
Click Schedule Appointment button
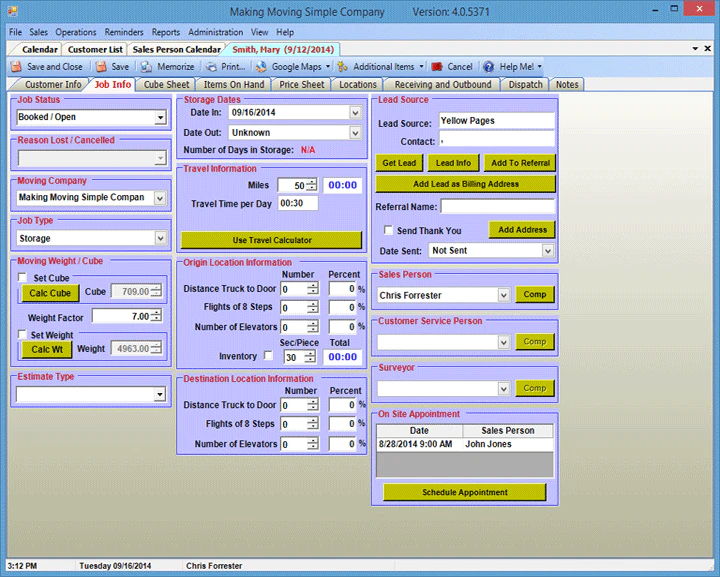tap(465, 493)
